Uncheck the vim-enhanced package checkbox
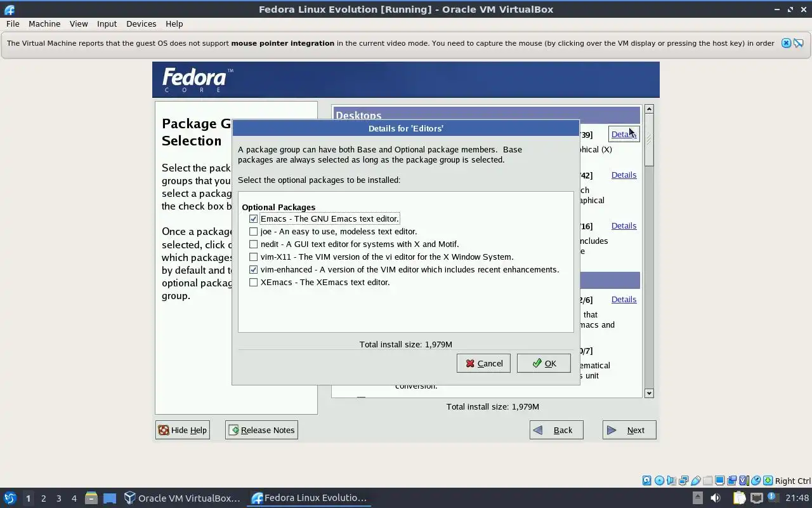The image size is (812, 508). coord(253,269)
